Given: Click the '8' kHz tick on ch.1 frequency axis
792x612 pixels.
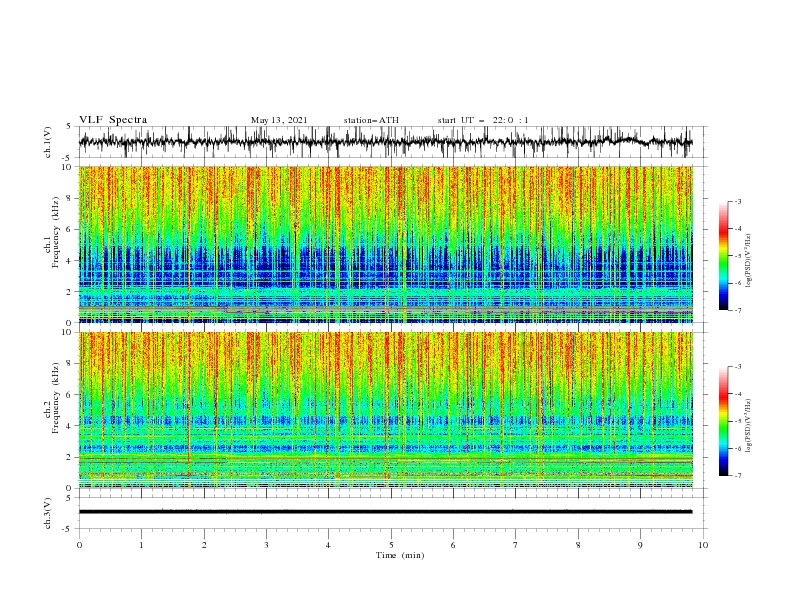Looking at the screenshot, I should pyautogui.click(x=70, y=198).
